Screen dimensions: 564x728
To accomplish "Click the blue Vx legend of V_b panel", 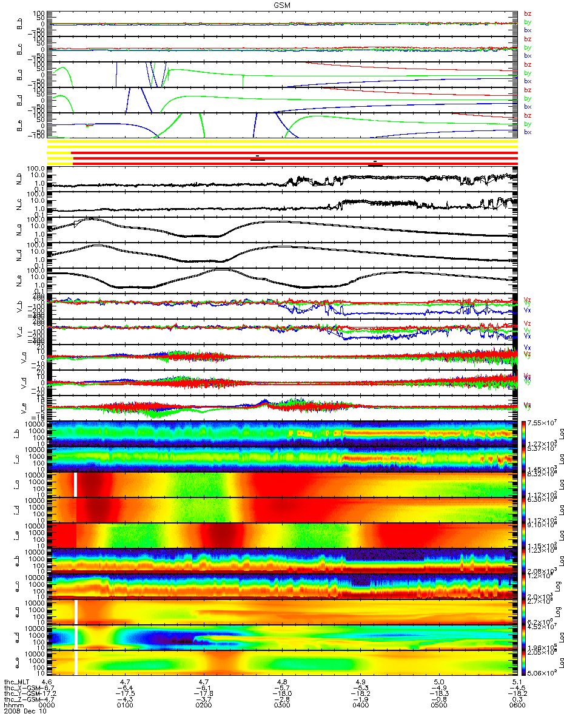I will 528,310.
